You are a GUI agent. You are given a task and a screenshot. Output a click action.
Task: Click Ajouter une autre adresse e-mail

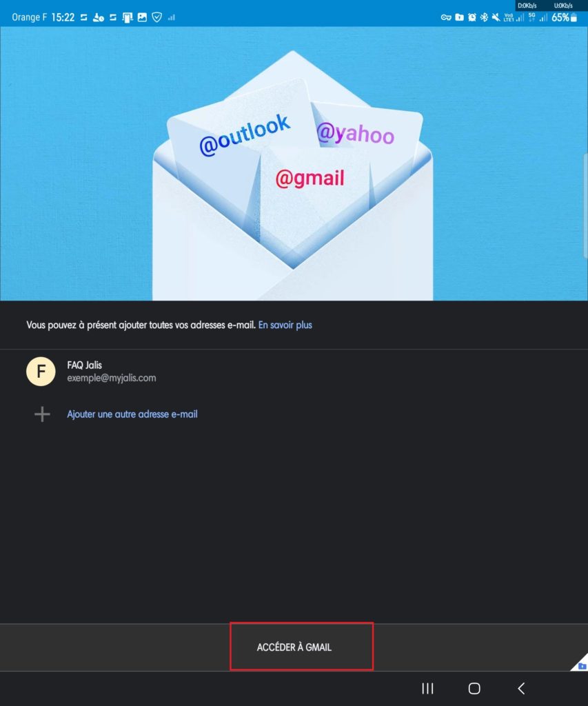pos(132,414)
